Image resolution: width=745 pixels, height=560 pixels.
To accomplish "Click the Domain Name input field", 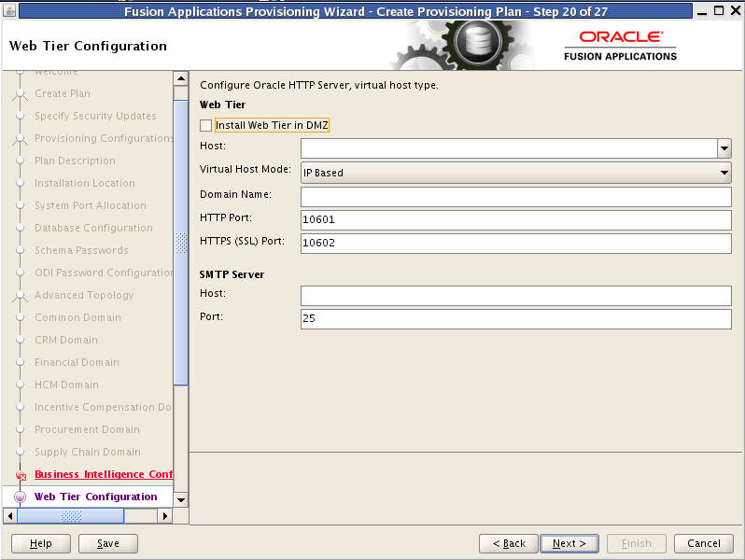I will pyautogui.click(x=516, y=196).
